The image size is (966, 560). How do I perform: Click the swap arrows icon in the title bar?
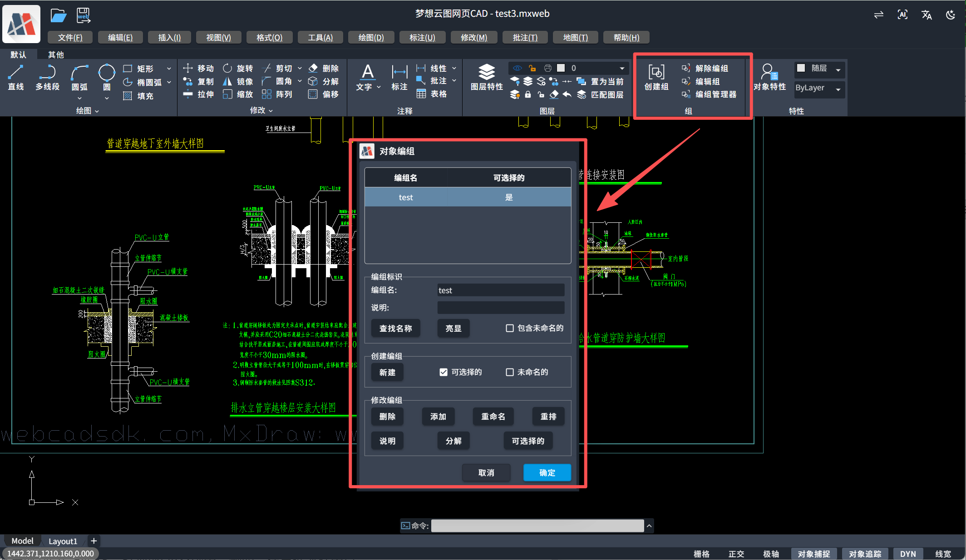point(879,15)
